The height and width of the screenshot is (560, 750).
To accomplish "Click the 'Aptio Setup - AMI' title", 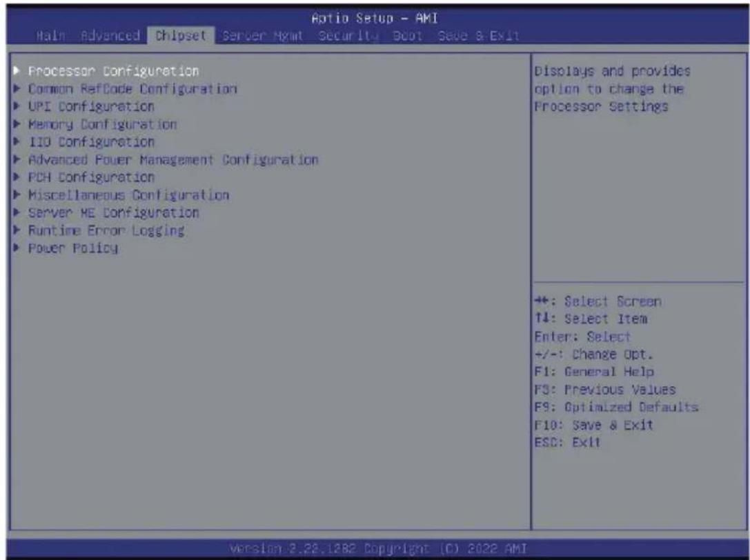I will (x=375, y=19).
